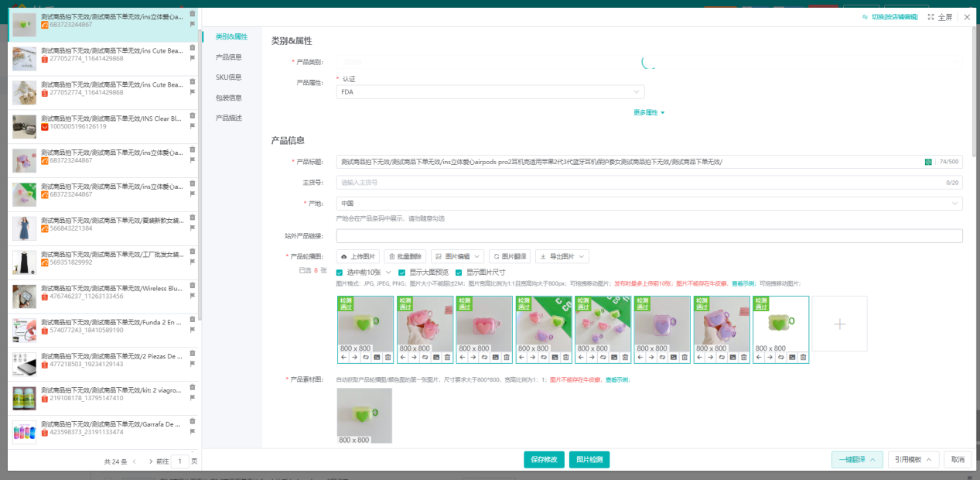
Task: Delete the 2 Piezas De... product row
Action: coord(193,355)
